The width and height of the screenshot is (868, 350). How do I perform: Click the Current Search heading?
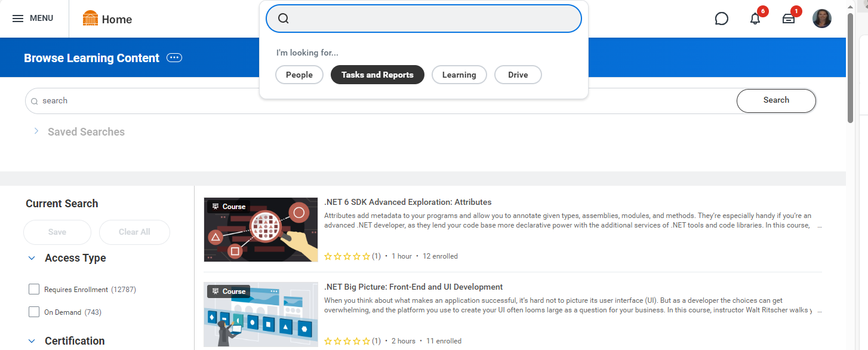pos(62,204)
